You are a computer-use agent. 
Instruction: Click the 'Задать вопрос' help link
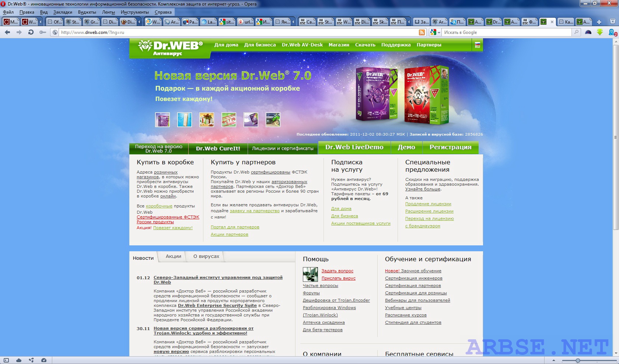click(x=337, y=271)
